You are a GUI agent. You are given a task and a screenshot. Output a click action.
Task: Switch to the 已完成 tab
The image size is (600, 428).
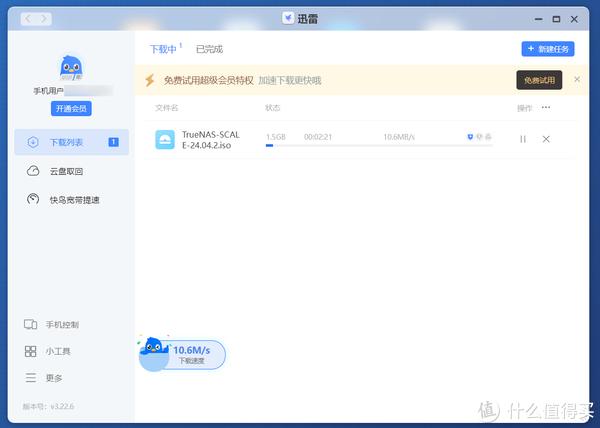click(x=209, y=49)
